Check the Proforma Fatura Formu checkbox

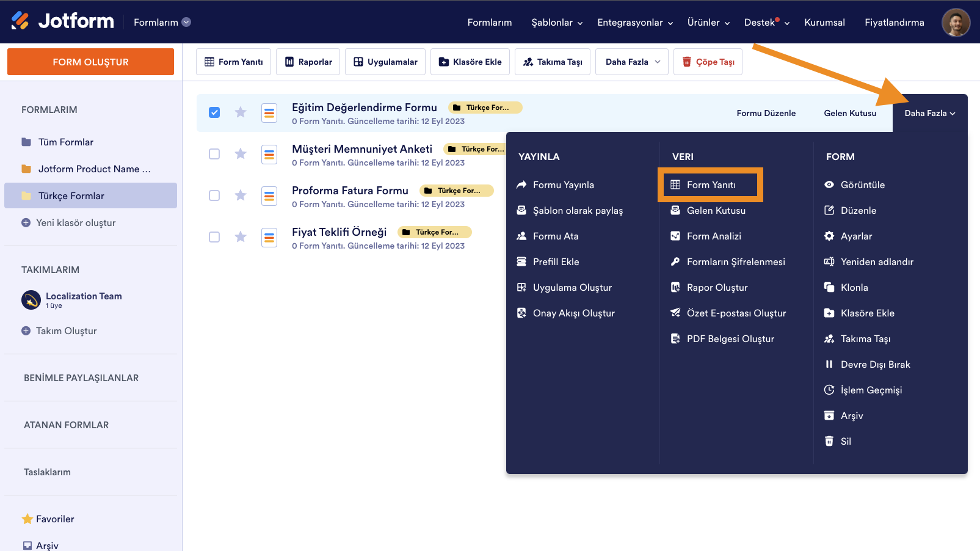point(214,195)
